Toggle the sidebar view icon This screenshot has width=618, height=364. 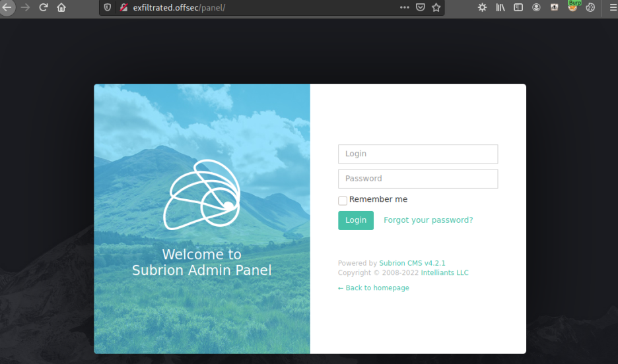[x=518, y=7]
